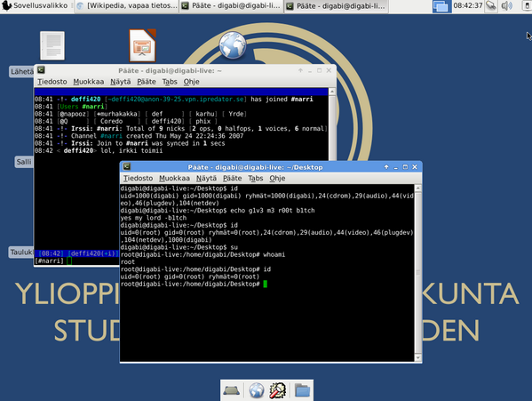The width and height of the screenshot is (532, 401).
Task: Click the 'lol, irkki toimii' chat message
Action: [131, 151]
